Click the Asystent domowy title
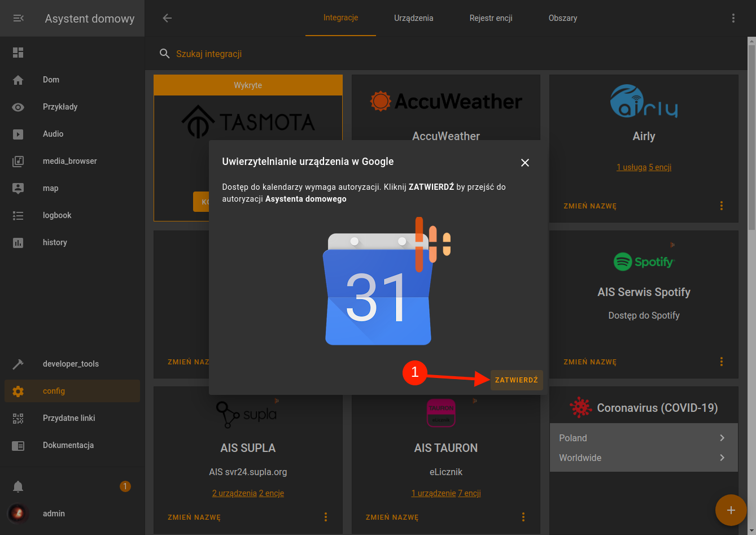756x535 pixels. point(90,19)
